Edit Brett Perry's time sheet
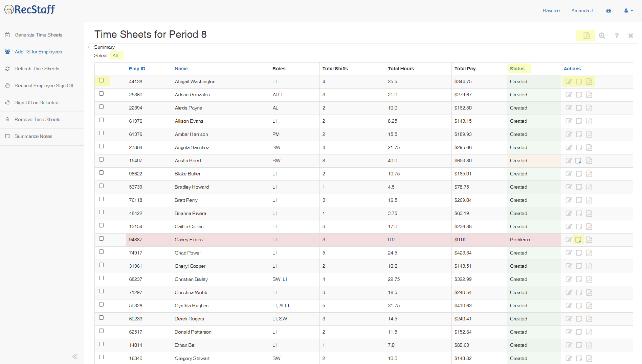The width and height of the screenshot is (642, 364). point(569,200)
